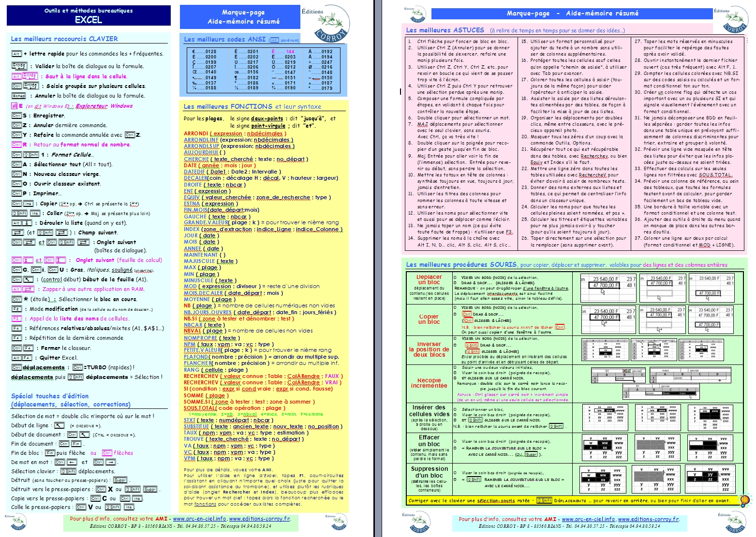Click the RECHERCHEV entry ending with FAUX
This screenshot has width=756, height=537.
(263, 376)
